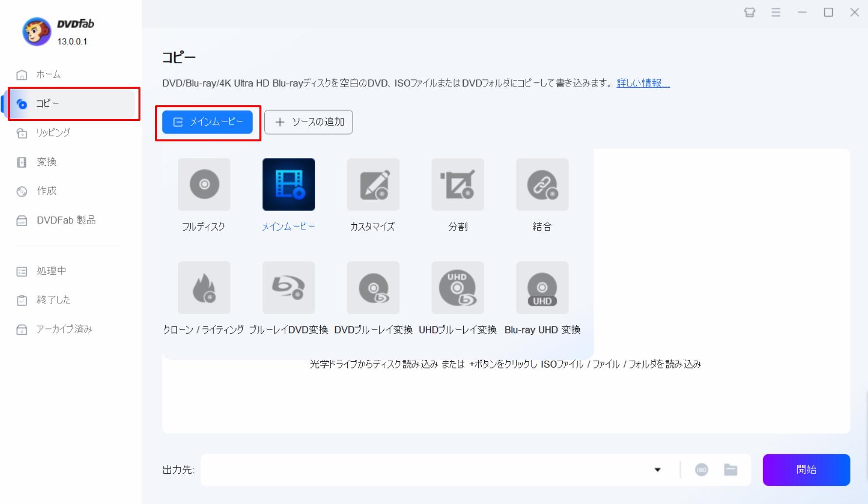Image resolution: width=868 pixels, height=504 pixels.
Task: Open コピー module in sidebar
Action: 71,103
